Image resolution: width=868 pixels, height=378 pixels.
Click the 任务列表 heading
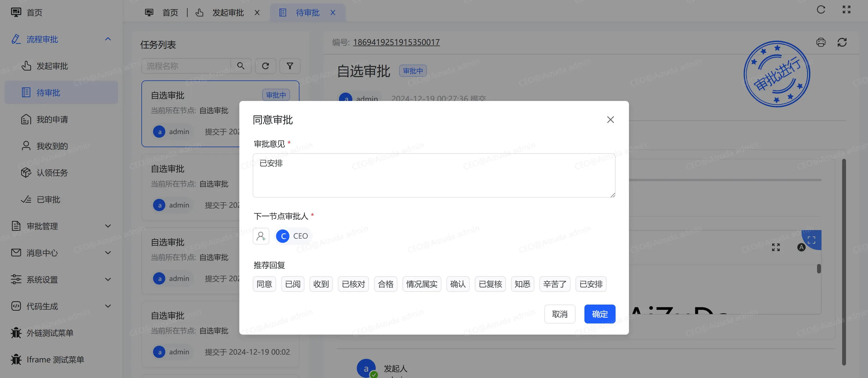(158, 45)
